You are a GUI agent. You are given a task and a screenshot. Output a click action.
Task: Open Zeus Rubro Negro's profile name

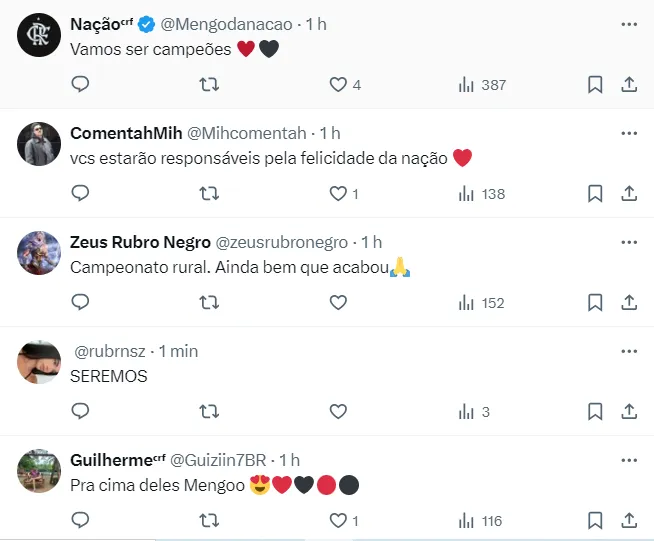pos(140,242)
